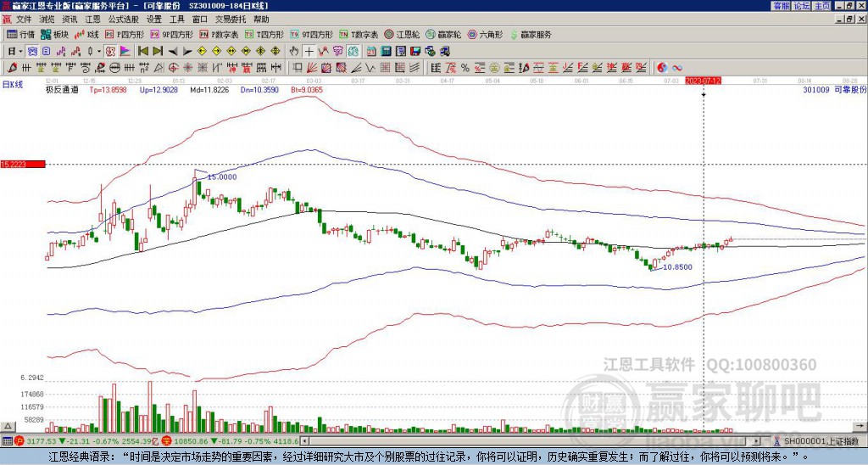The width and height of the screenshot is (868, 465).
Task: Click the 15.2223 price tag
Action: coord(23,165)
